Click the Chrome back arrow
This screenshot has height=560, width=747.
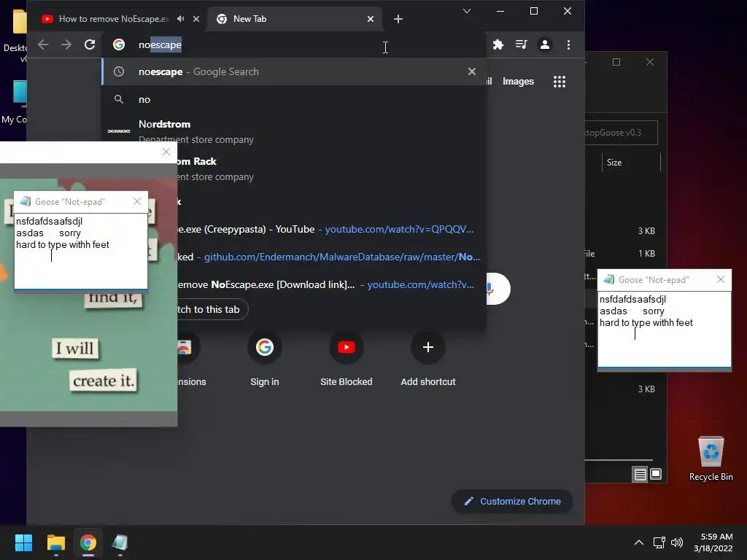point(43,44)
